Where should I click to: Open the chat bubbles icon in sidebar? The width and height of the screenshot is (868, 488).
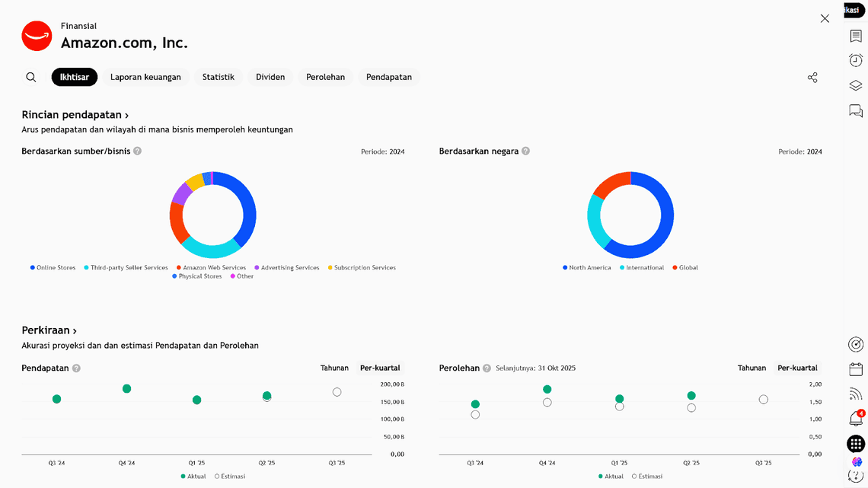(856, 111)
